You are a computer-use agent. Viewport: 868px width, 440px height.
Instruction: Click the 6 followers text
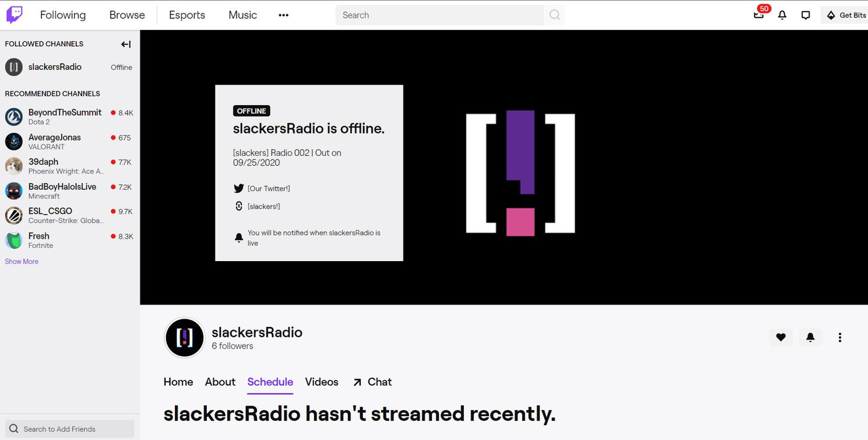(233, 346)
